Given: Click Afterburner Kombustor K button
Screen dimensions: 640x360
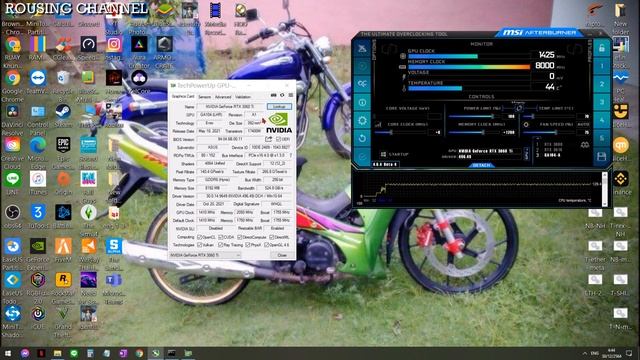Looking at the screenshot, I should tap(362, 66).
